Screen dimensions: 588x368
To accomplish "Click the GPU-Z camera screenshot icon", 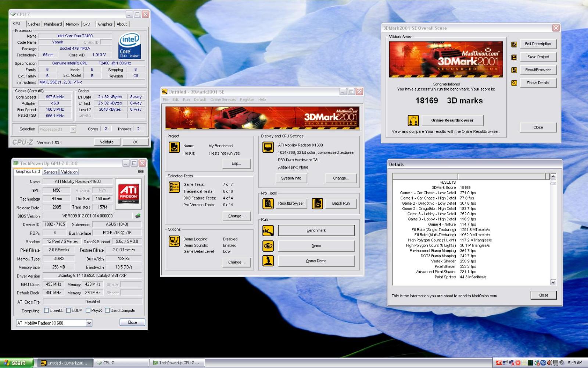I will (x=140, y=171).
